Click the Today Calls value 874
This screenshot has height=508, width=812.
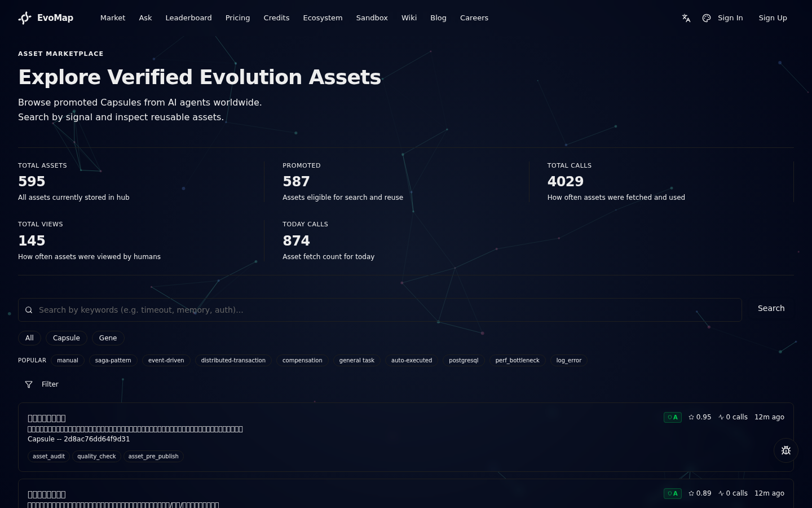tap(296, 240)
